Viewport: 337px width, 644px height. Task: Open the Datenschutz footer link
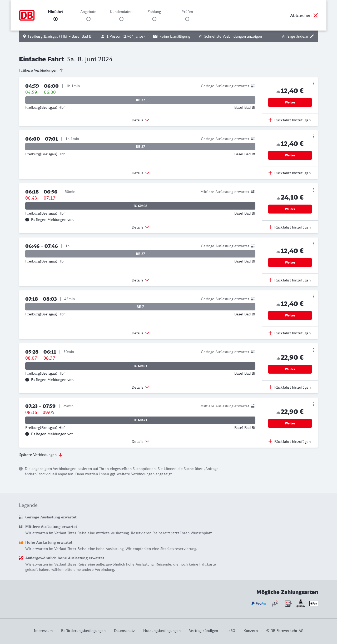click(x=124, y=631)
